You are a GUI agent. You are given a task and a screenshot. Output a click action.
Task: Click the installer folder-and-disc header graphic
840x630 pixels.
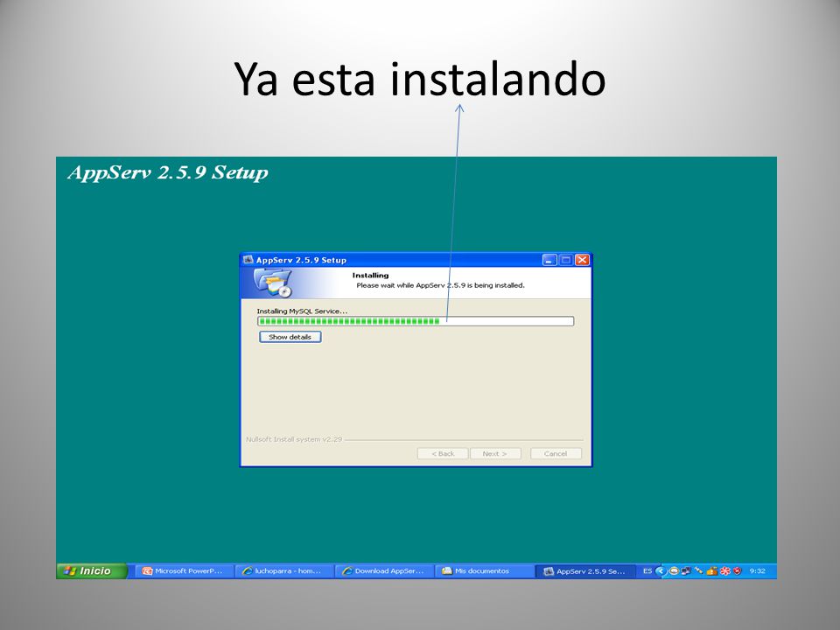tap(273, 283)
